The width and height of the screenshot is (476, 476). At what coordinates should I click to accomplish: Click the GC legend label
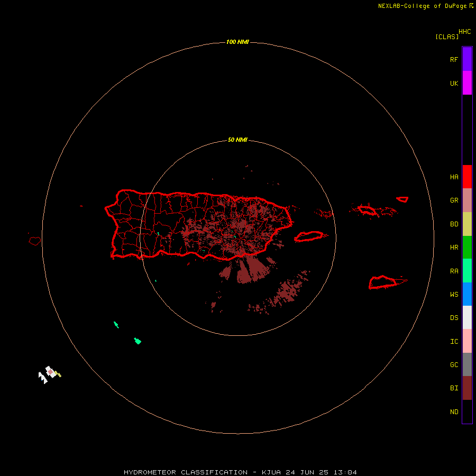454,364
